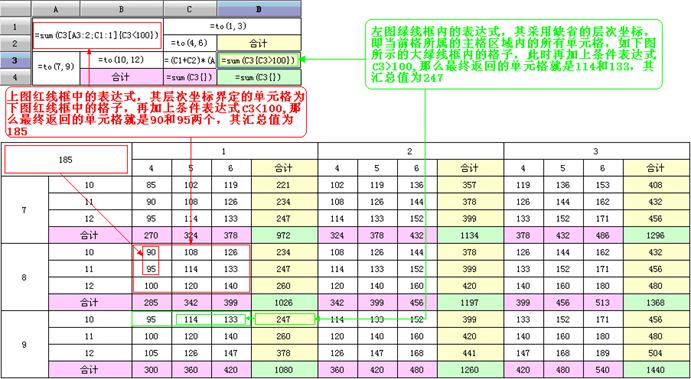Click the yellow 合计 cell in row 2

[259, 43]
